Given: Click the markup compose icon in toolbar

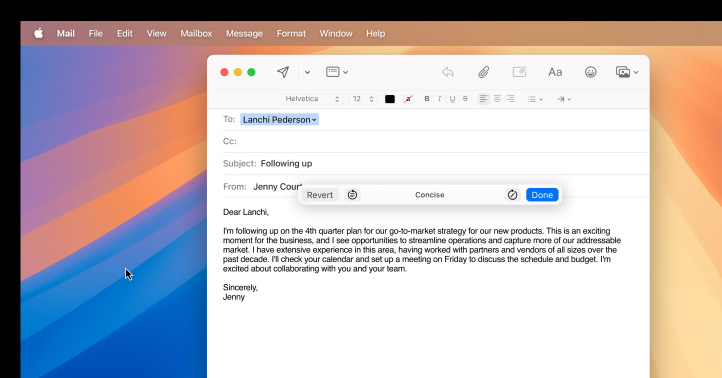Looking at the screenshot, I should pos(519,72).
